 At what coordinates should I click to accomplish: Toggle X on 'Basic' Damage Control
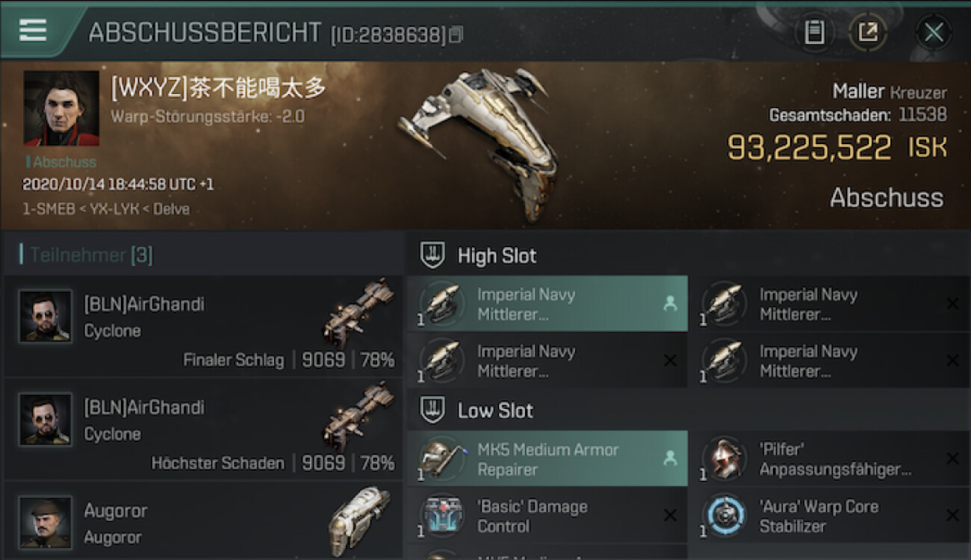tap(670, 515)
